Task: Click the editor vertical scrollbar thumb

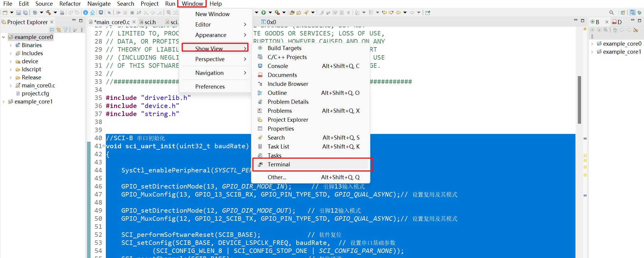Action: pyautogui.click(x=579, y=100)
